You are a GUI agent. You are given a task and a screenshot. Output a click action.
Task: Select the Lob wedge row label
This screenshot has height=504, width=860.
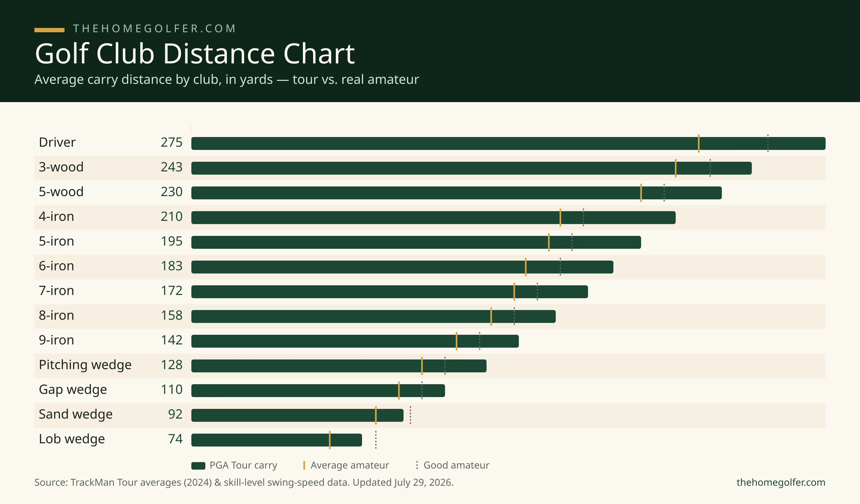pos(72,440)
